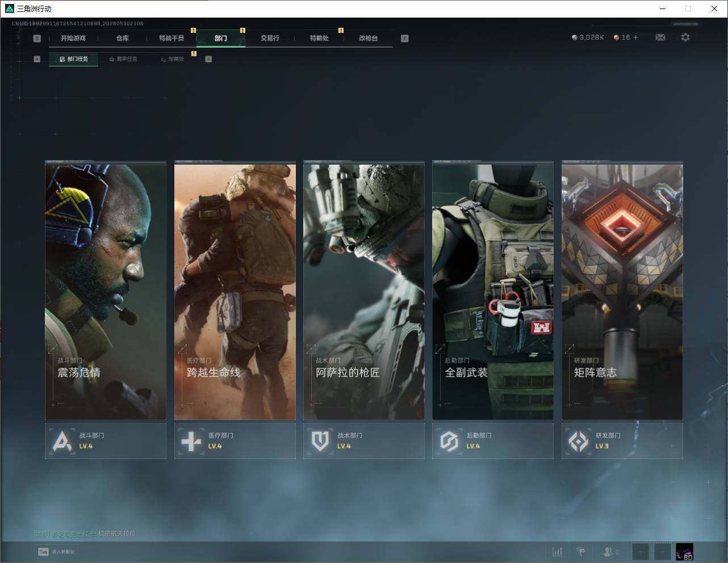Click the second empty squad slot plus
The image size is (728, 563).
coord(663,552)
